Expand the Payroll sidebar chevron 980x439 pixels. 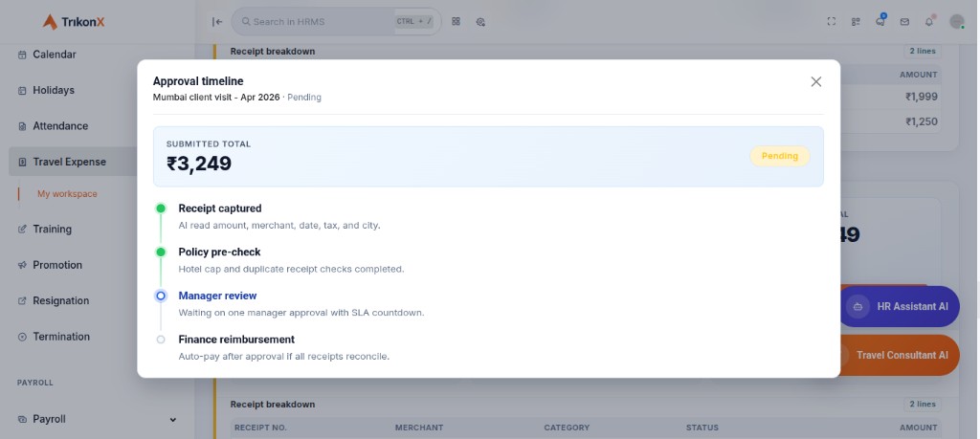click(x=173, y=420)
